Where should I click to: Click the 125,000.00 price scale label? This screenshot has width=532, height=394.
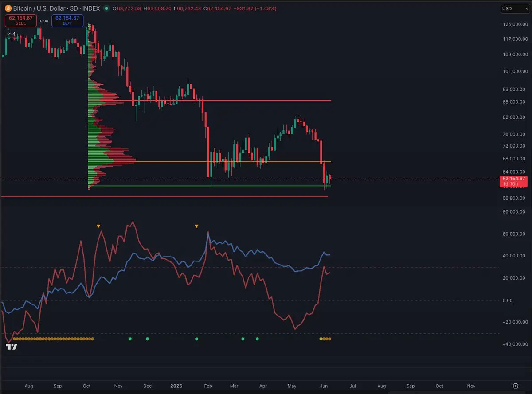click(514, 24)
